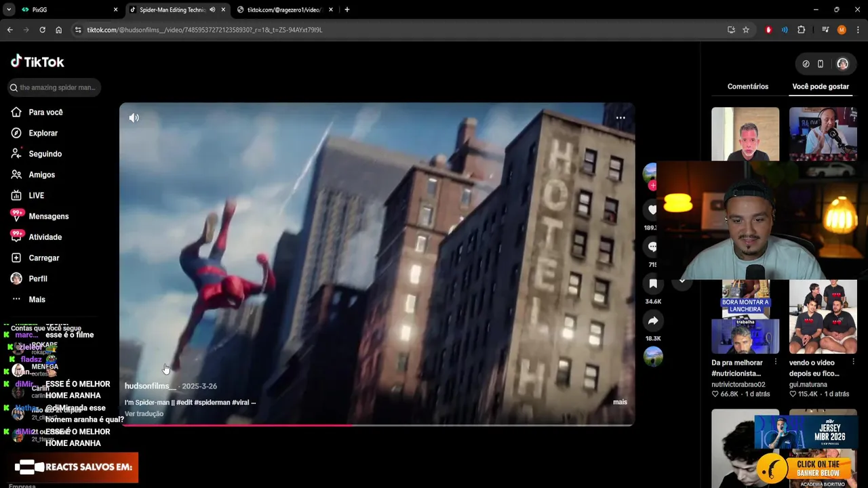
Task: Click the blue sound waves extension icon
Action: click(x=785, y=30)
